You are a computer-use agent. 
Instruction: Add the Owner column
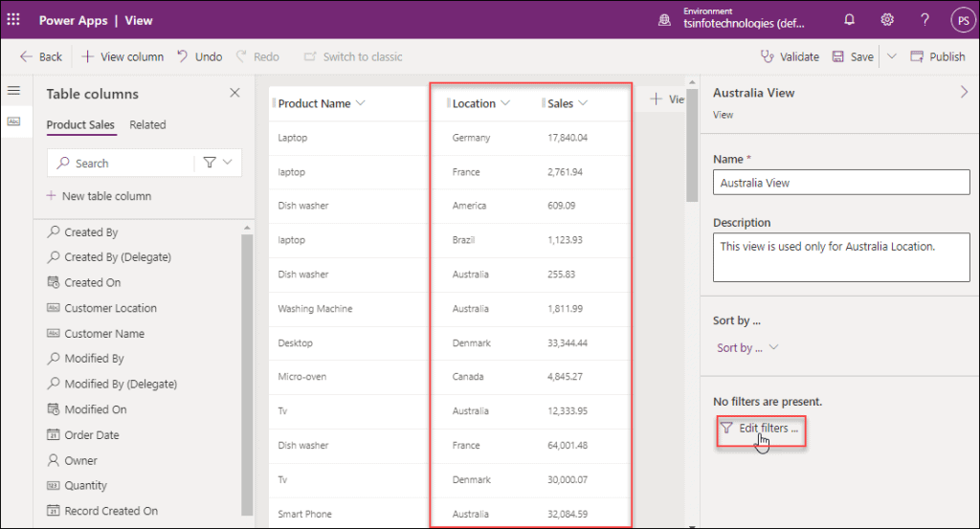pos(73,461)
